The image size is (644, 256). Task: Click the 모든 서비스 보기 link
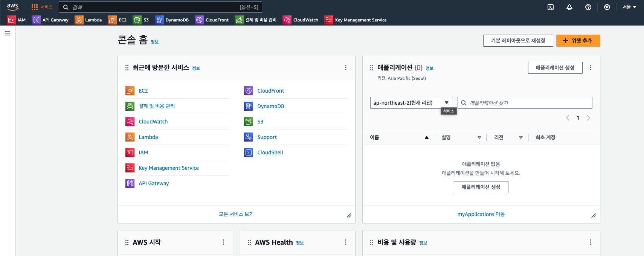[236, 214]
